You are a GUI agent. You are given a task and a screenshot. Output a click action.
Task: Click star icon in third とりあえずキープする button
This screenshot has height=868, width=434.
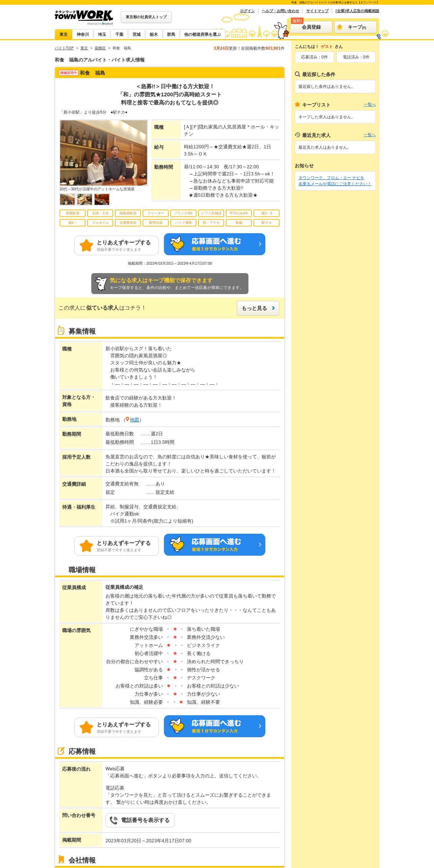tap(87, 727)
